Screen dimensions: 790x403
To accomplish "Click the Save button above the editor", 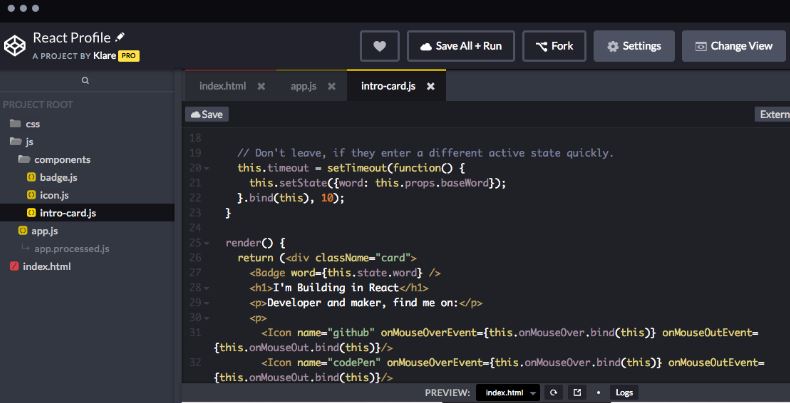I will tap(207, 114).
